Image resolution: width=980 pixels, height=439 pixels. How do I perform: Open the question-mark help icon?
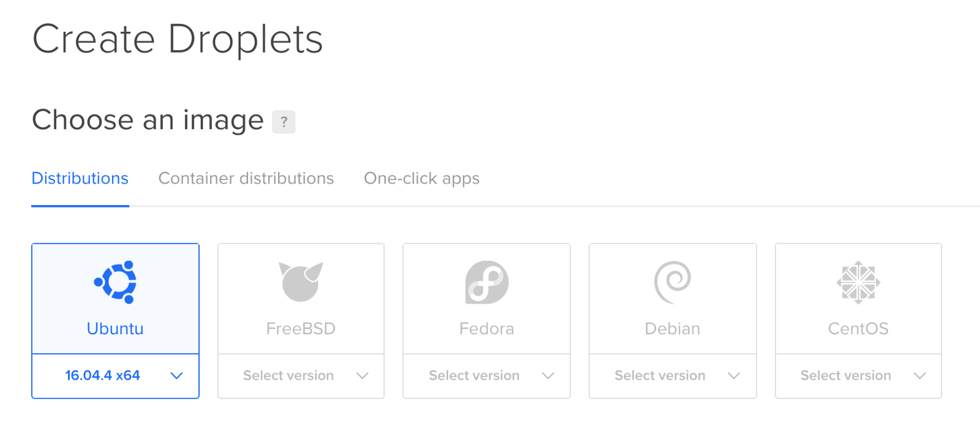(x=284, y=122)
